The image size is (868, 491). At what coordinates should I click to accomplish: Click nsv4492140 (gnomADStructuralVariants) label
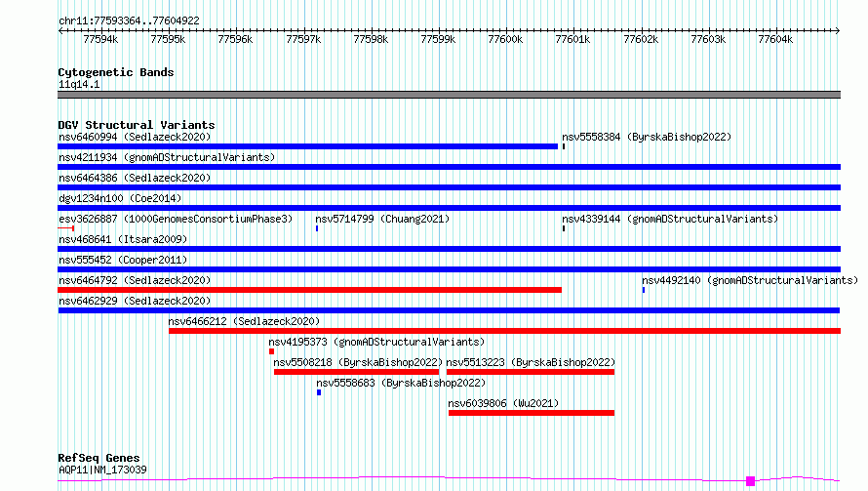(x=750, y=280)
